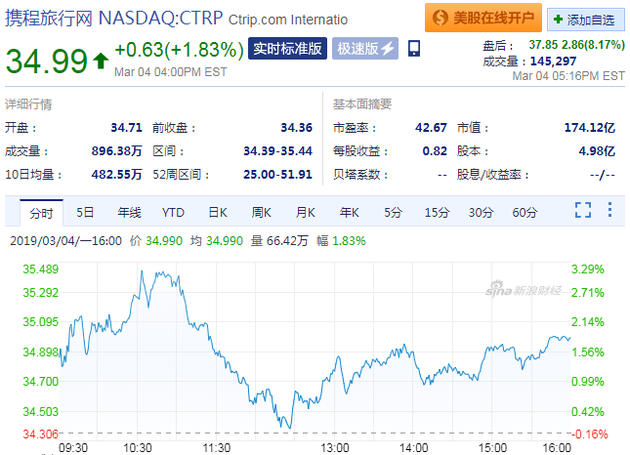The width and height of the screenshot is (630, 455).
Task: Click the 携程旅行网 NASDAQ:CTRP title
Action: pyautogui.click(x=114, y=18)
